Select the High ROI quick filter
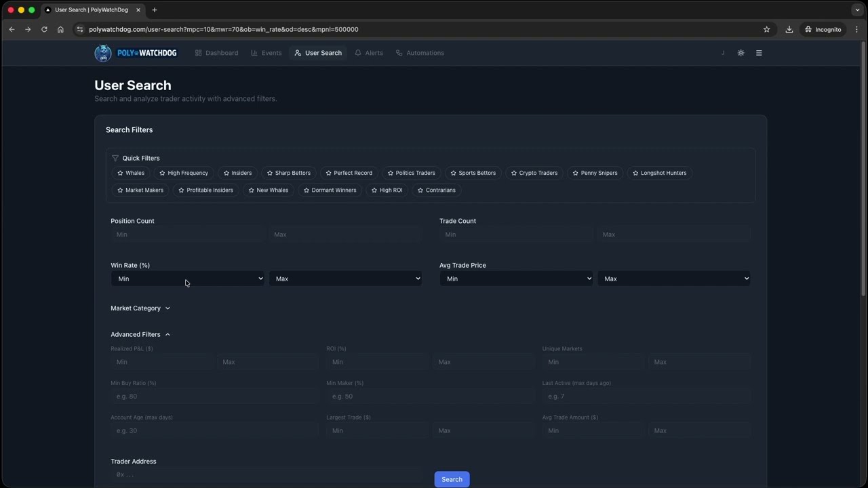 (387, 190)
